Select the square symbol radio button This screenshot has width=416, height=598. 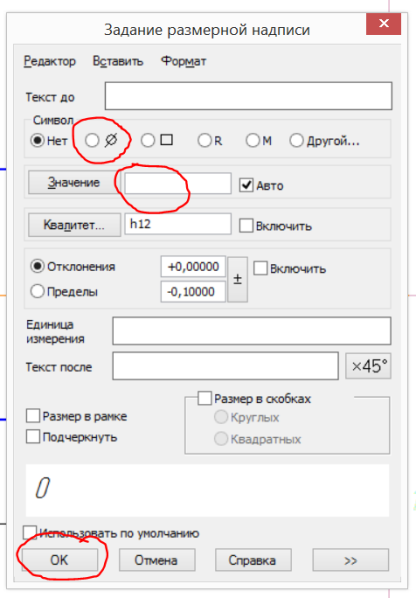[148, 140]
